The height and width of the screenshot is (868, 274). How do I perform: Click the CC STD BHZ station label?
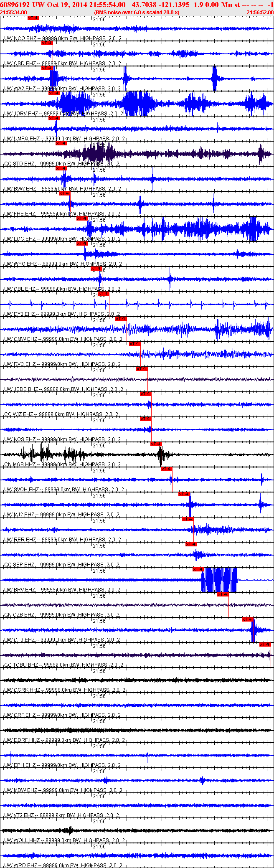point(20,164)
